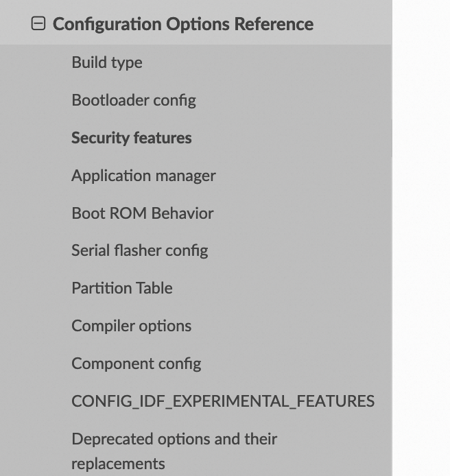This screenshot has height=476, width=450.
Task: Jump to Partition Table options
Action: (121, 288)
